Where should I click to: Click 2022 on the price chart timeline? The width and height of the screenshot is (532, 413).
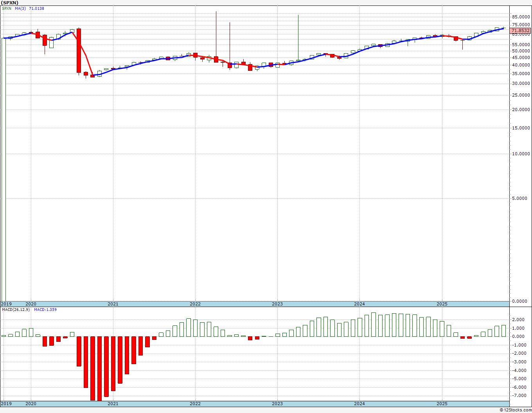[x=195, y=304]
